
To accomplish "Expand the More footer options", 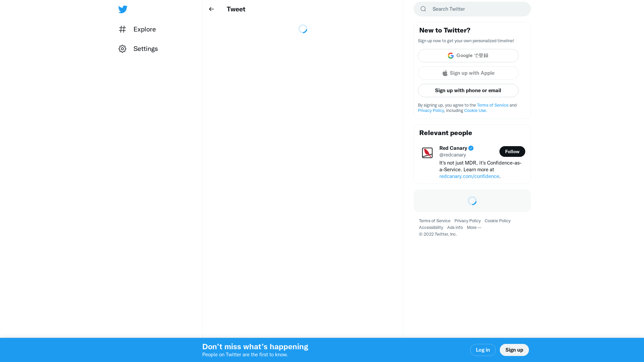I will pyautogui.click(x=474, y=228).
